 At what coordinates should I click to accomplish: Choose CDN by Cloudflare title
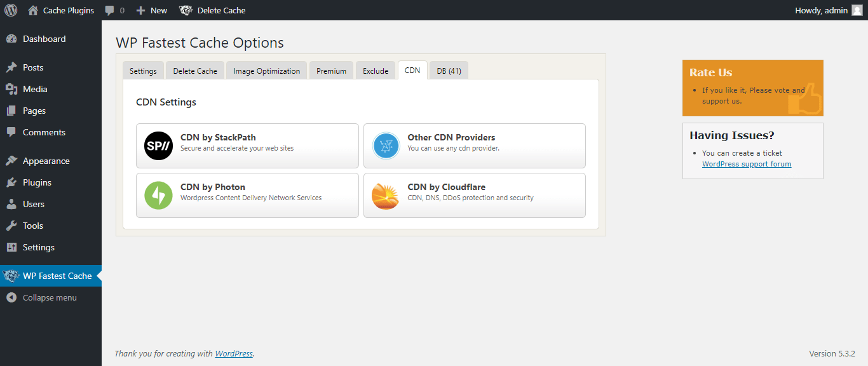[446, 187]
